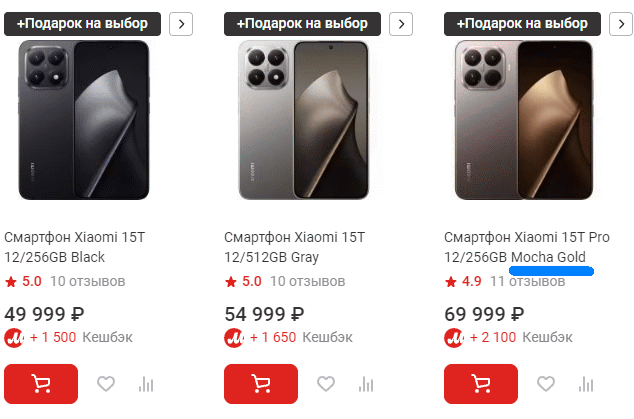Add Xiaomi 15T Black to cart
The width and height of the screenshot is (634, 419).
pyautogui.click(x=41, y=384)
